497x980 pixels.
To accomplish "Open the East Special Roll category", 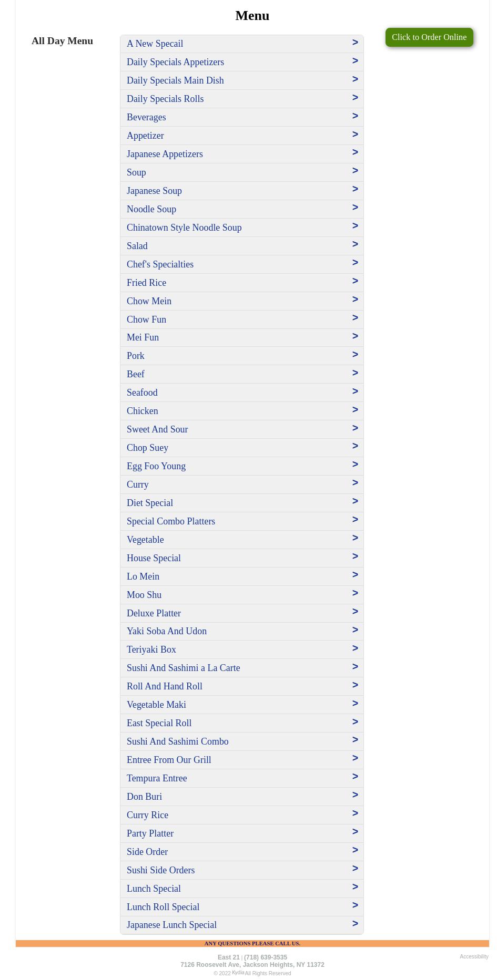I will [x=159, y=723].
